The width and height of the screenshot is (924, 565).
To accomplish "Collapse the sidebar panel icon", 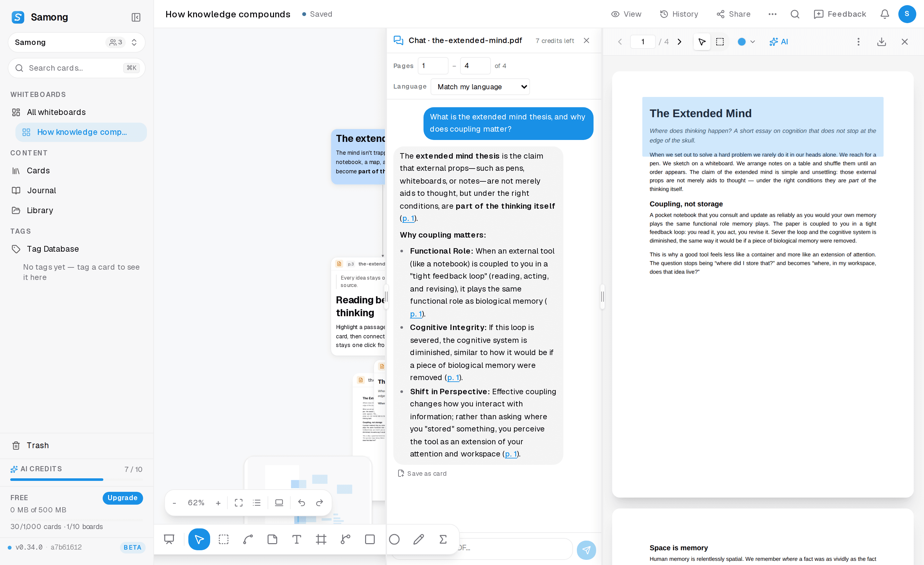I will pos(136,17).
